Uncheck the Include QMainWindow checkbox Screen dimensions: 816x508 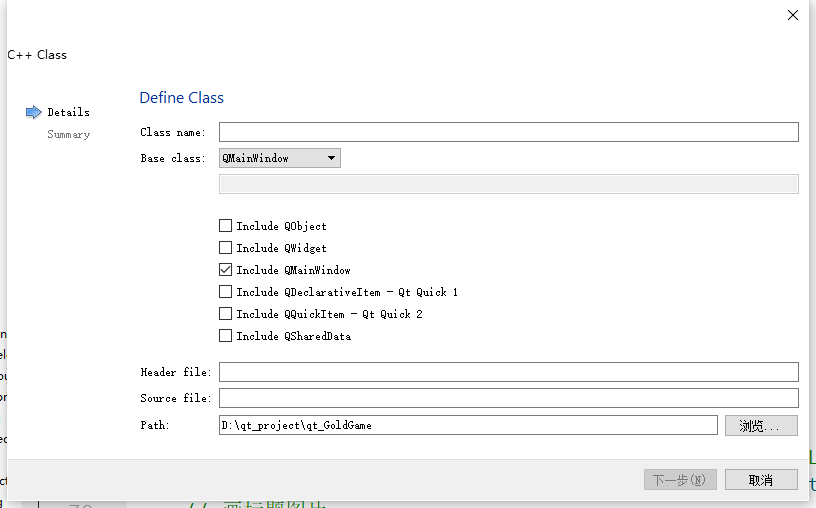pos(225,270)
